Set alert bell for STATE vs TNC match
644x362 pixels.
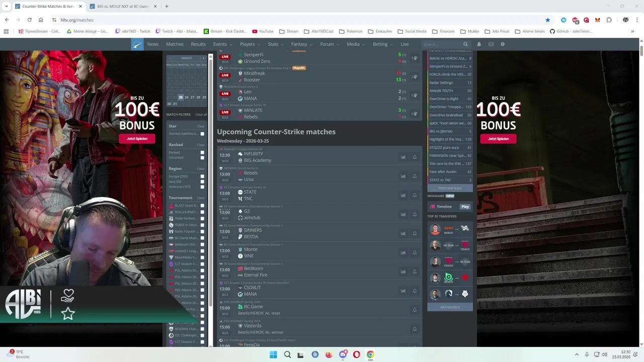tap(415, 195)
